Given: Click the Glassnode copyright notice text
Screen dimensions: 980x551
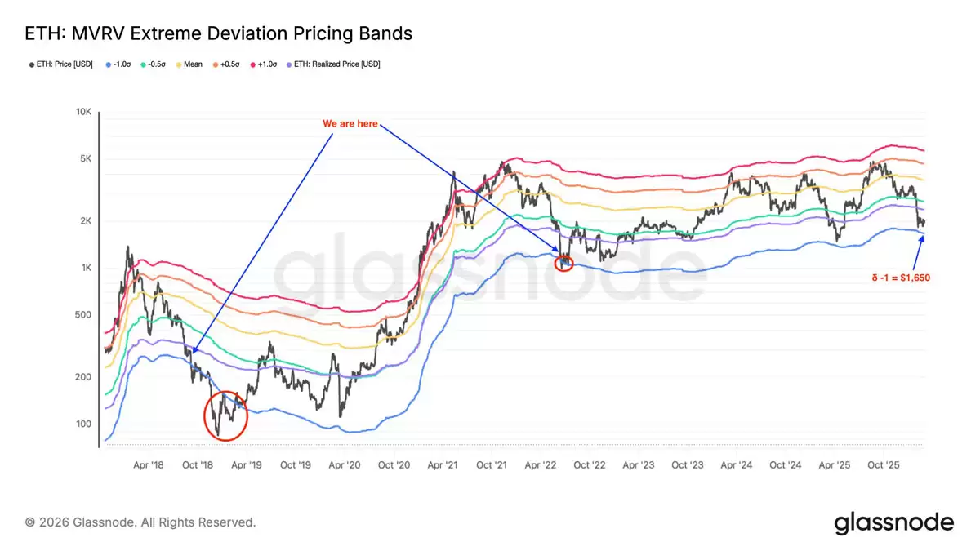Looking at the screenshot, I should point(140,522).
